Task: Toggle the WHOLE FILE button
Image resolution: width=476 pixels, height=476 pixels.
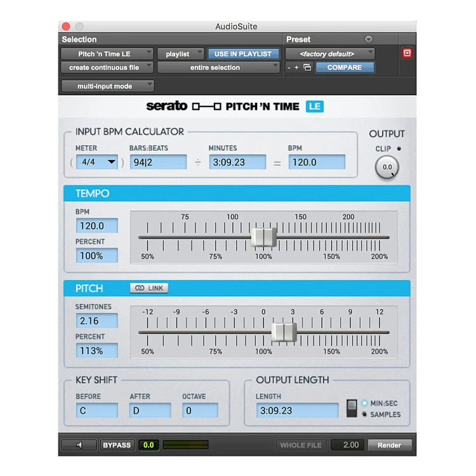Action: click(301, 445)
